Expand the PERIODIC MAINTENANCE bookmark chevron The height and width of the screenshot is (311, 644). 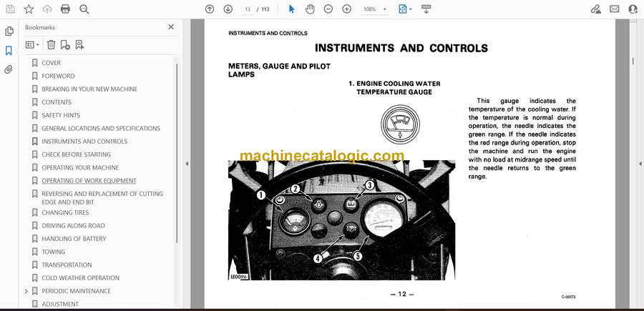pos(26,291)
